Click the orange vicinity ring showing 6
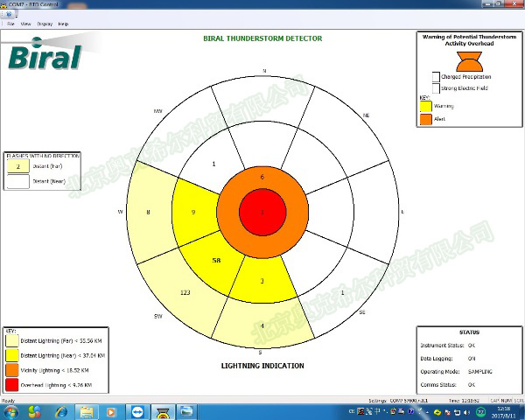Image resolution: width=525 pixels, height=420 pixels. (262, 177)
